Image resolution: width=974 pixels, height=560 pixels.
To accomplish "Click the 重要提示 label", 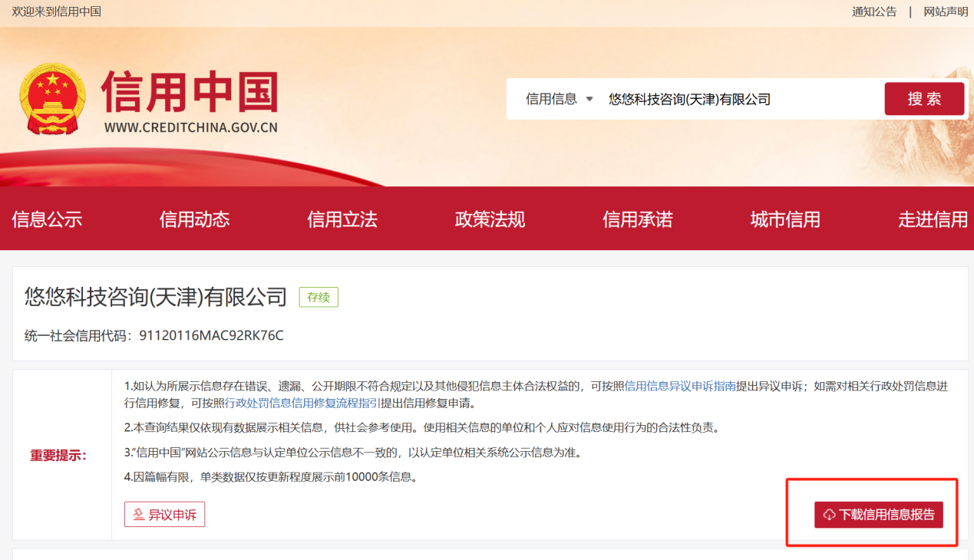I will pos(58,455).
